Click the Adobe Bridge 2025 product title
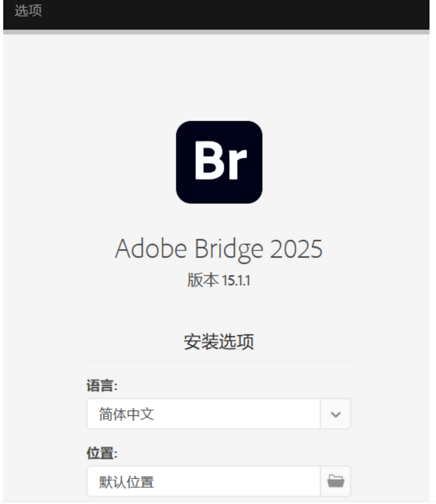This screenshot has width=436, height=504. tap(219, 249)
